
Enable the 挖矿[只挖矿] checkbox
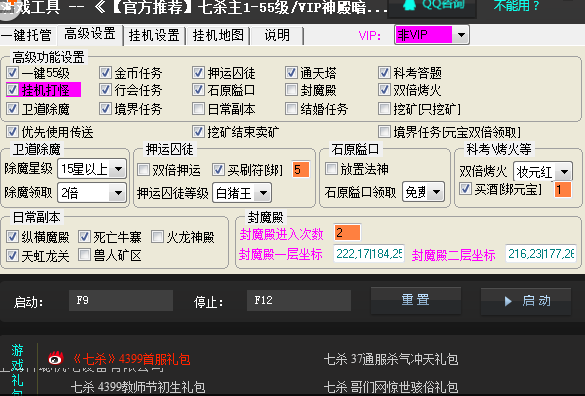point(384,109)
